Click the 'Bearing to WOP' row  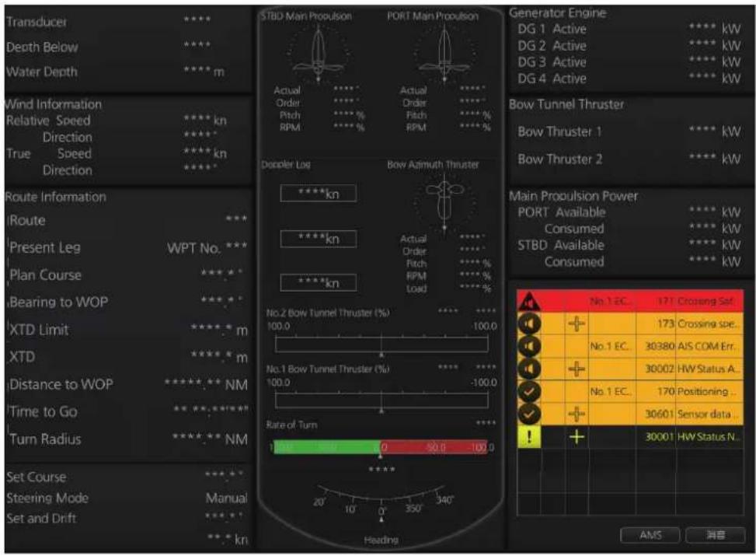point(128,302)
